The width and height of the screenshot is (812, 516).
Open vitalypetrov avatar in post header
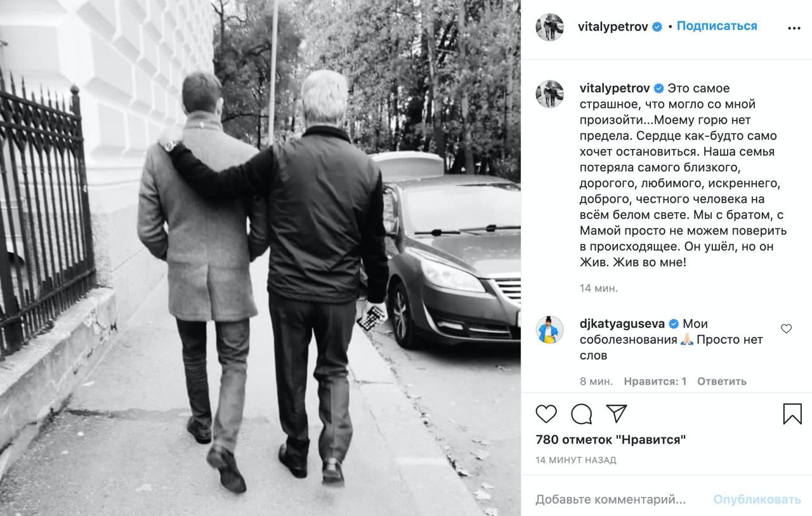pyautogui.click(x=549, y=27)
